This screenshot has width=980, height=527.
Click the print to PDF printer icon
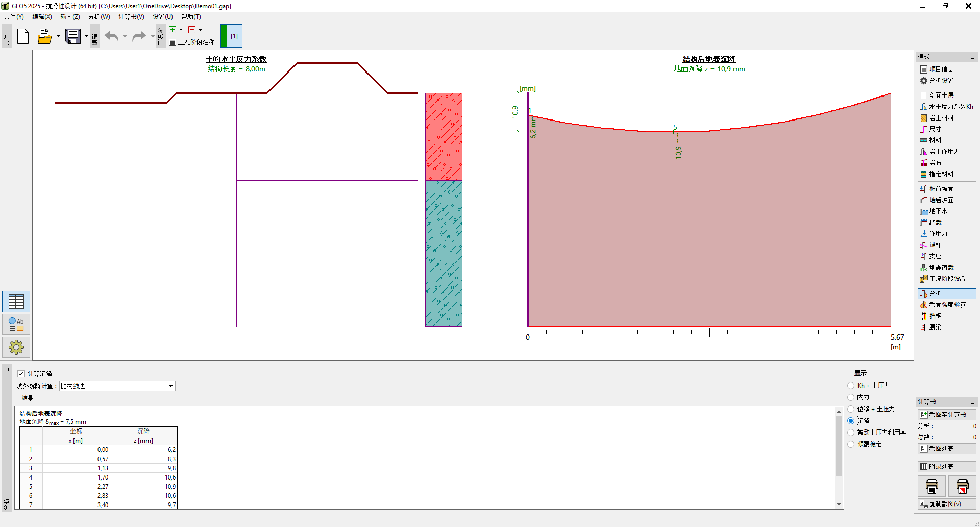(962, 486)
